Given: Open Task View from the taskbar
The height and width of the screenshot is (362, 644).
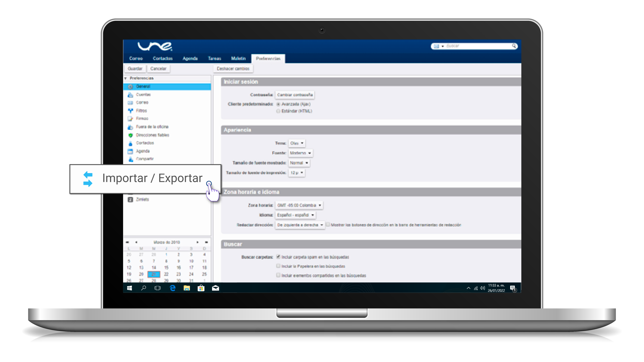Looking at the screenshot, I should (158, 288).
